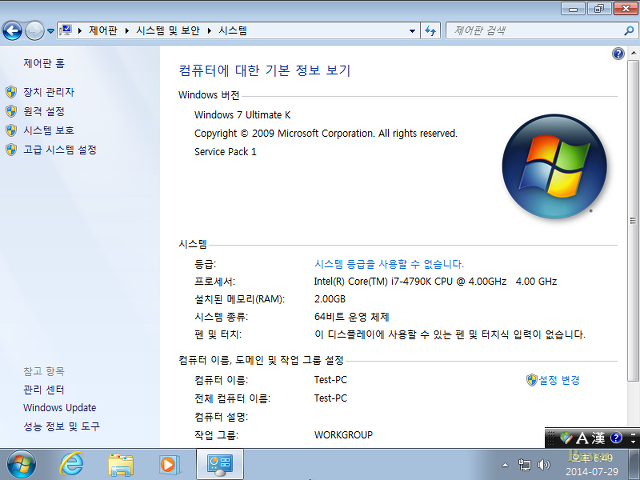Viewport: 640px width, 480px height.
Task: Open 제어판 홈 link
Action: click(44, 63)
